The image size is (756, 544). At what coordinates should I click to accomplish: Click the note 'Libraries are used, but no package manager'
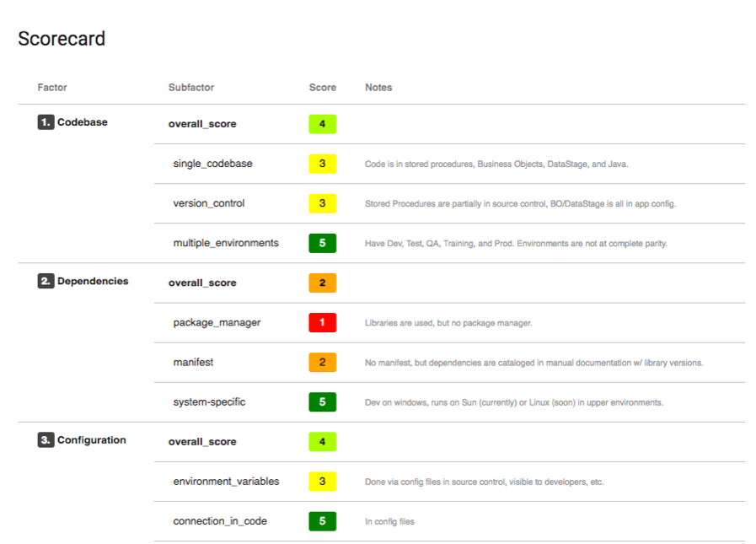(x=448, y=323)
